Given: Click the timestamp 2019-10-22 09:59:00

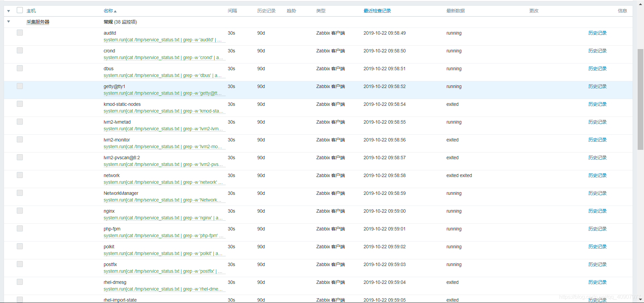Looking at the screenshot, I should (x=384, y=211).
